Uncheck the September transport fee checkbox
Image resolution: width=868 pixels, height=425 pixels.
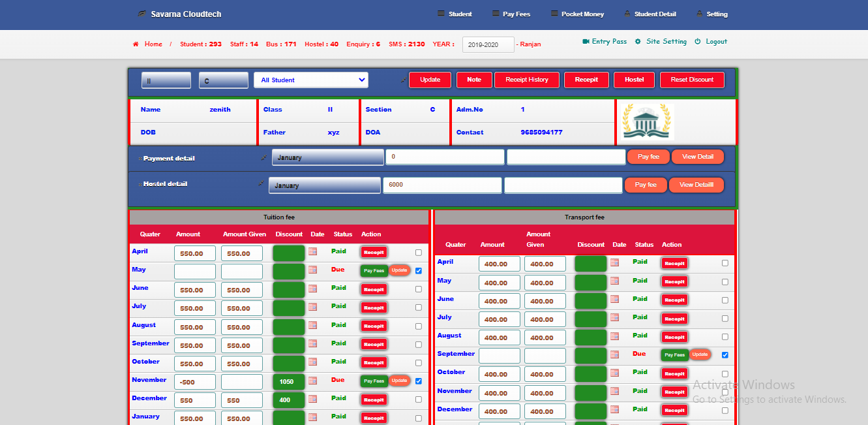pos(725,355)
